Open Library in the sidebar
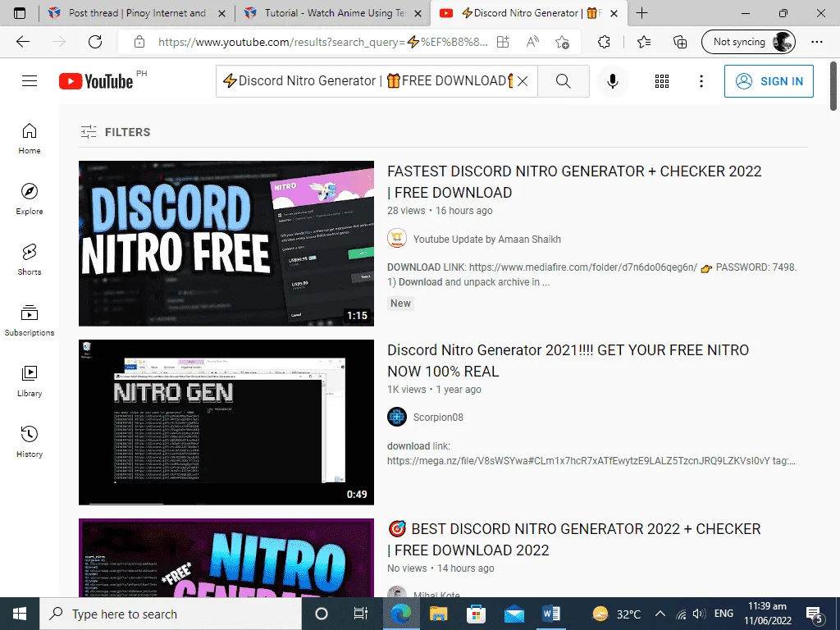This screenshot has height=630, width=840. tap(30, 381)
